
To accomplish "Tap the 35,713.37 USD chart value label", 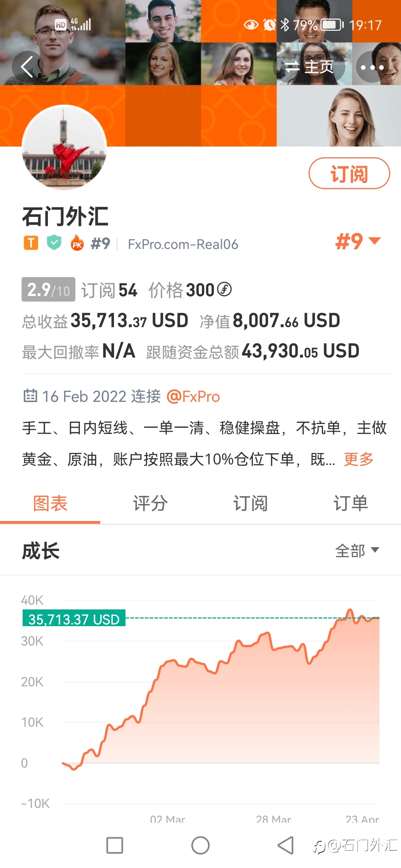I will [74, 618].
